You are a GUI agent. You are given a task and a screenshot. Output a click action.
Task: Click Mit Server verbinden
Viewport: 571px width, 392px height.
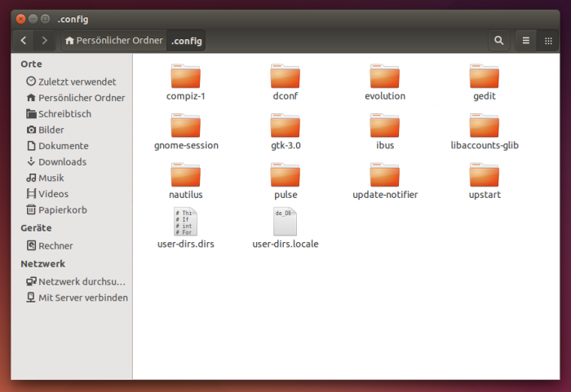(82, 297)
